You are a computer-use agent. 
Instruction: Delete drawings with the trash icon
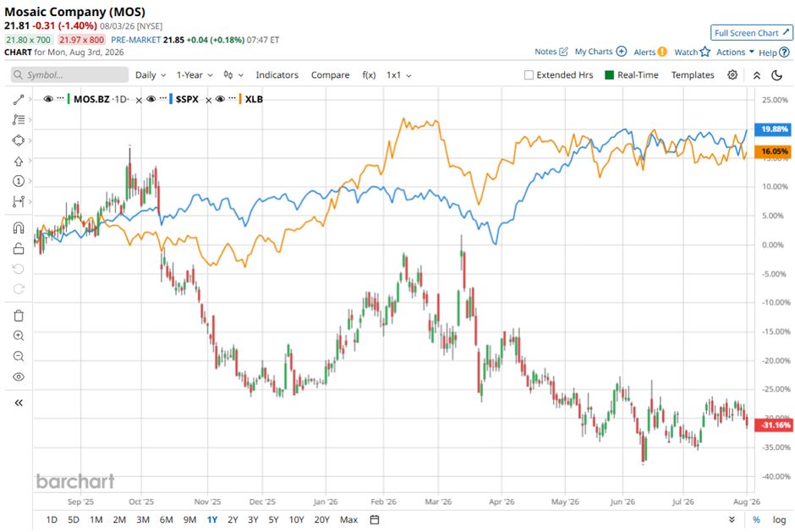(19, 315)
